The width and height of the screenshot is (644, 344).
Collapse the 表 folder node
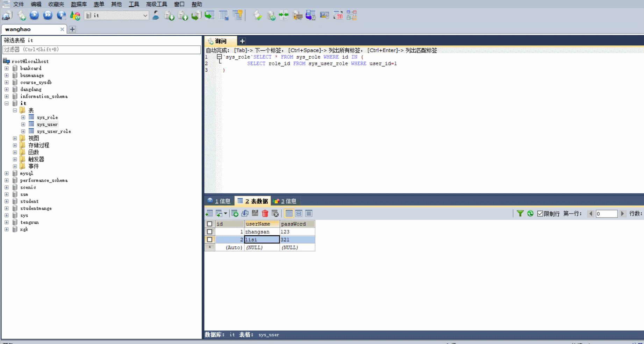[x=15, y=110]
